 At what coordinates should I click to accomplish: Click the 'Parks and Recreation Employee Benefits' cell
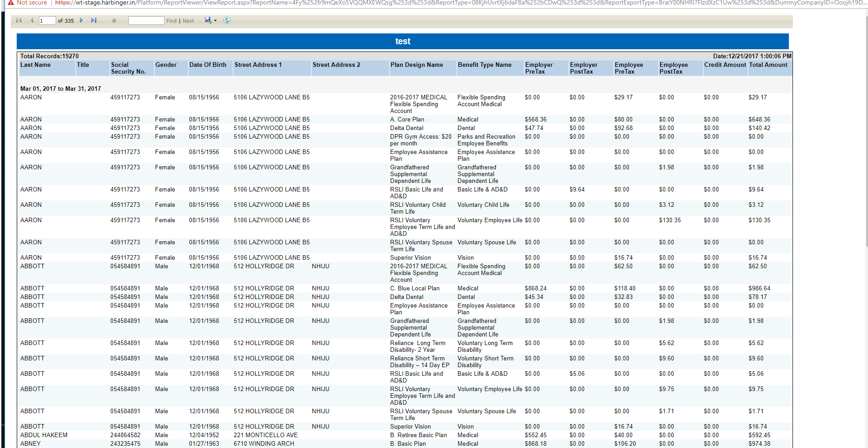tap(486, 140)
